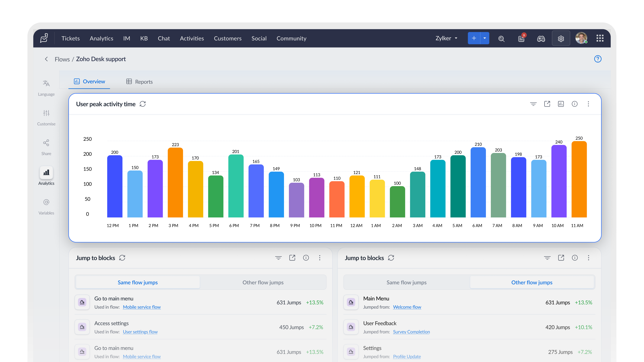Select Other flow jumps in right card
Screen dimensions: 644x362
[x=532, y=282]
